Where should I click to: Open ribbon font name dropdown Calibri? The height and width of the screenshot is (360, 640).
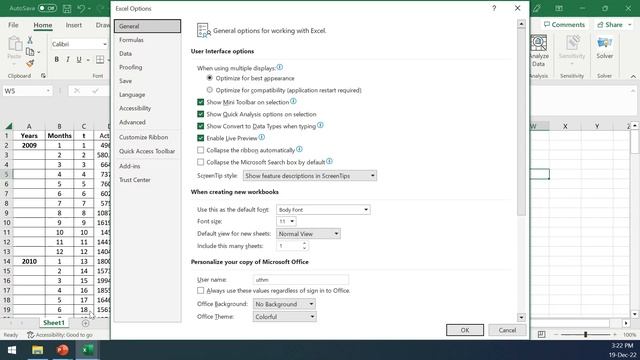tap(104, 44)
